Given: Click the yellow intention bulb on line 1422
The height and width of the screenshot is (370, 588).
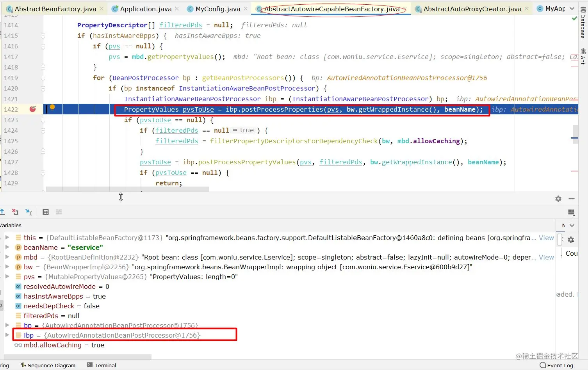Looking at the screenshot, I should pyautogui.click(x=52, y=107).
